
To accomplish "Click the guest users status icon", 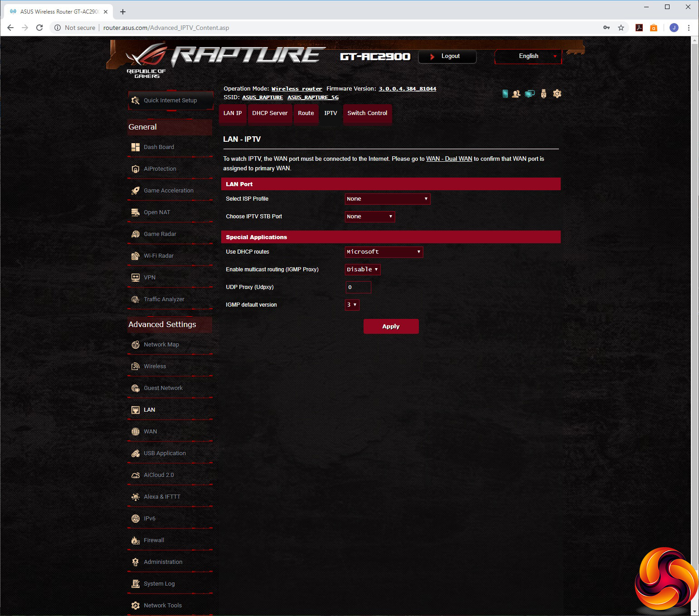I will pos(516,94).
